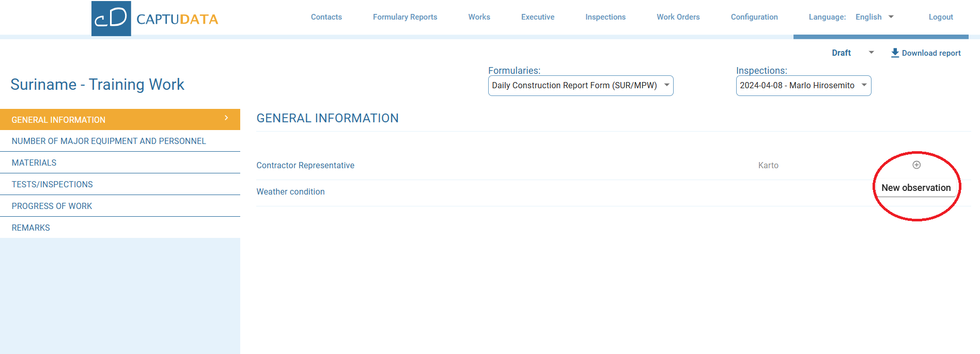Click the download report arrow icon

point(895,53)
